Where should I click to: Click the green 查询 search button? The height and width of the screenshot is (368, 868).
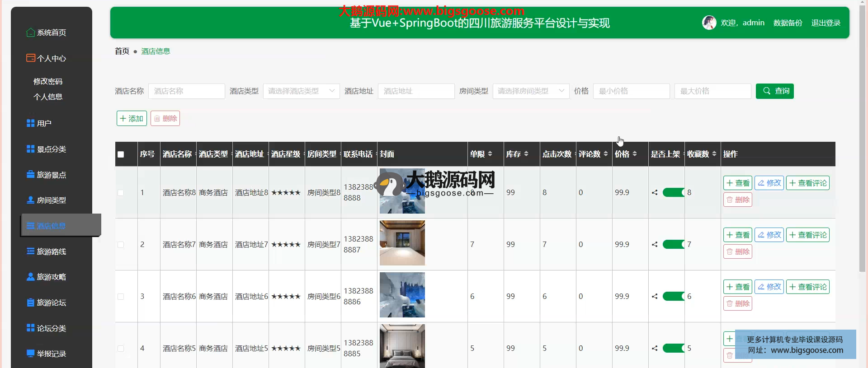(774, 91)
